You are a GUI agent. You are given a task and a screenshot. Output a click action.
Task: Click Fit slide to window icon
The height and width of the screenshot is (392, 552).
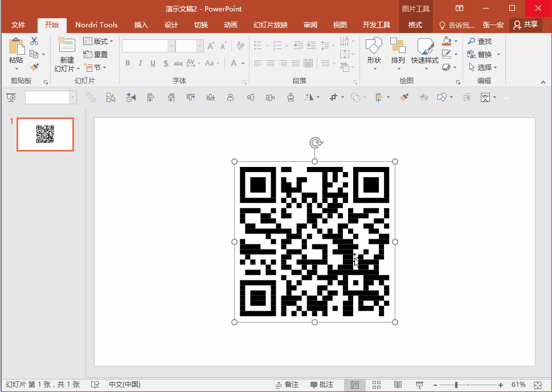click(x=538, y=385)
